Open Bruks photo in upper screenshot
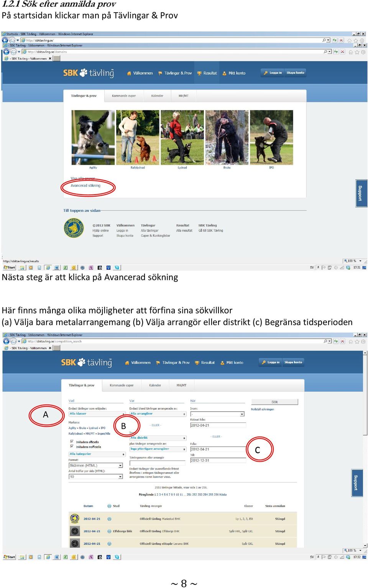The image size is (368, 588). pyautogui.click(x=227, y=138)
